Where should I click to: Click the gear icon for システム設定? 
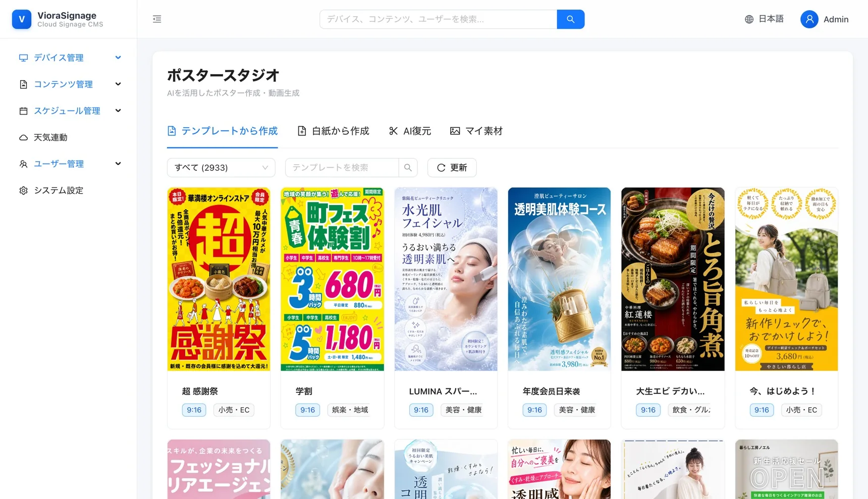23,190
